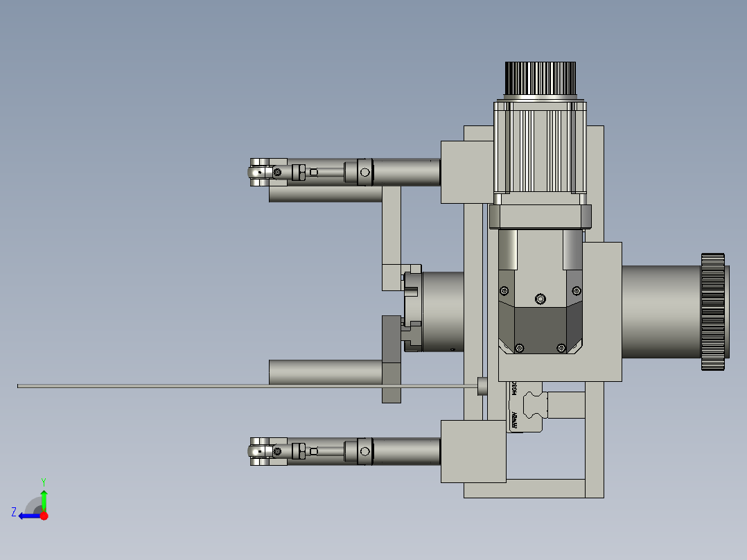Pick the lower pneumatic cylinder barrel

(x=406, y=451)
